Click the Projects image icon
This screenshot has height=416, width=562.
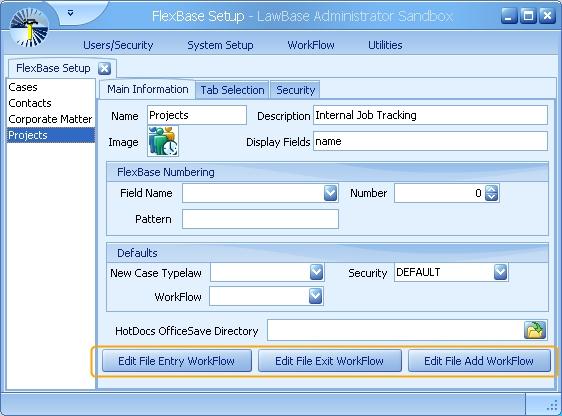(163, 141)
